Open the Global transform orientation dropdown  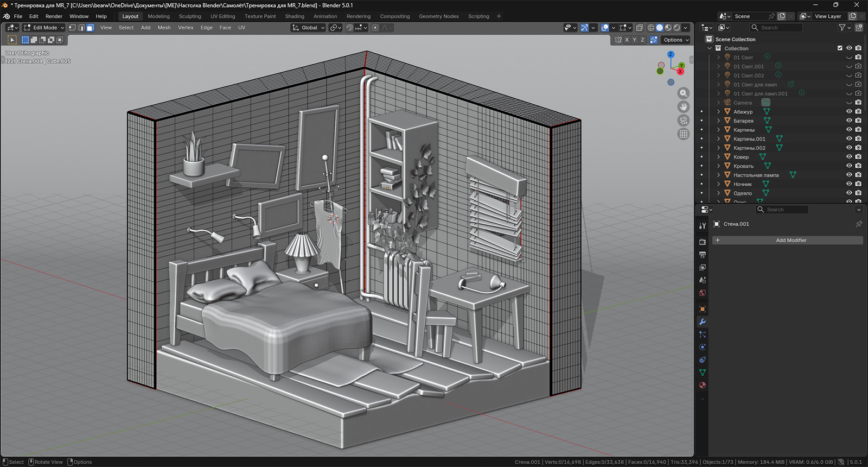coord(308,28)
